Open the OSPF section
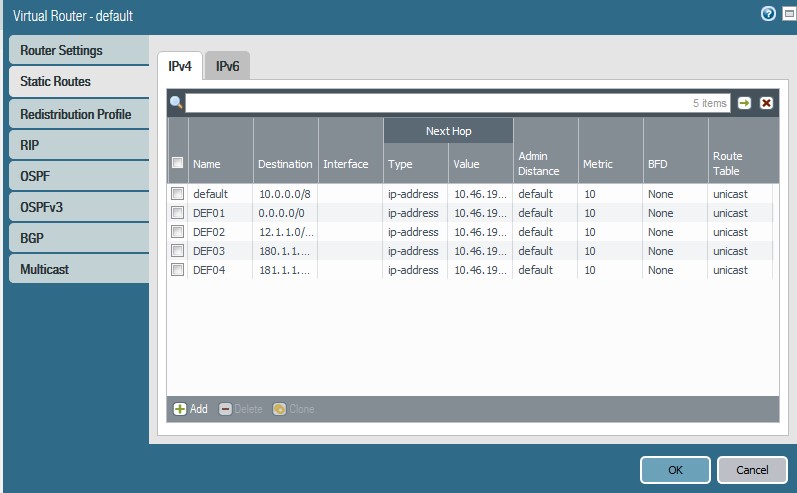The image size is (797, 493). coord(79,176)
